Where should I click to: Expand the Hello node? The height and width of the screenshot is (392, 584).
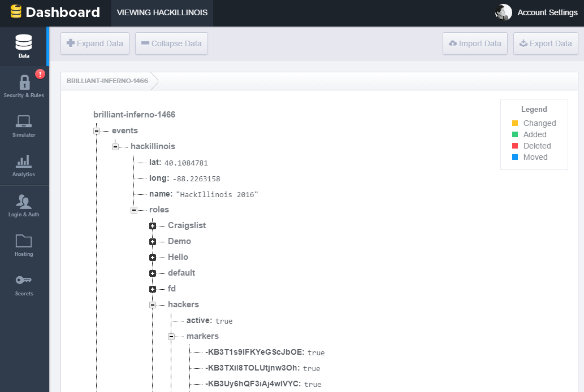click(x=152, y=258)
